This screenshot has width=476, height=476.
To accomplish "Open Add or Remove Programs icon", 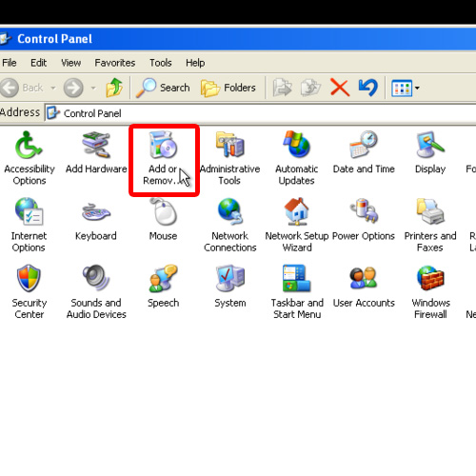I will pyautogui.click(x=163, y=145).
